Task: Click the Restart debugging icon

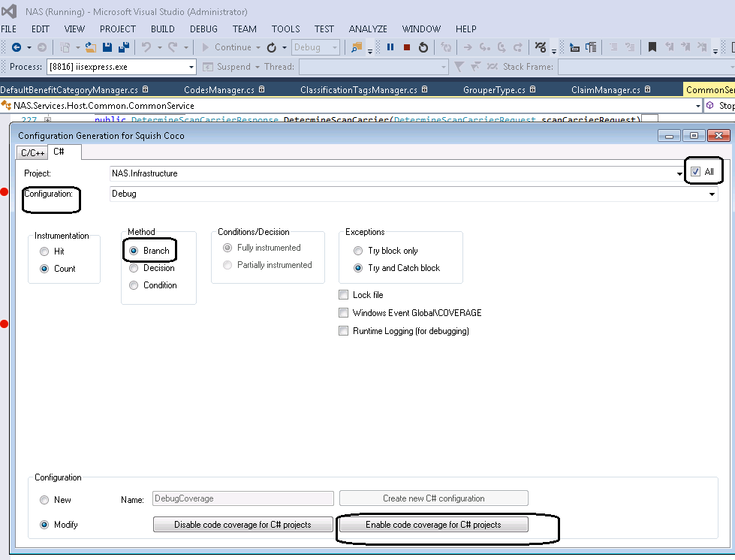Action: (423, 47)
